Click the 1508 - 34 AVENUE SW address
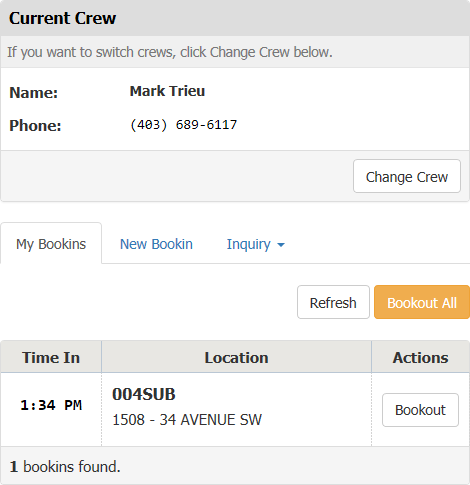 [x=187, y=420]
